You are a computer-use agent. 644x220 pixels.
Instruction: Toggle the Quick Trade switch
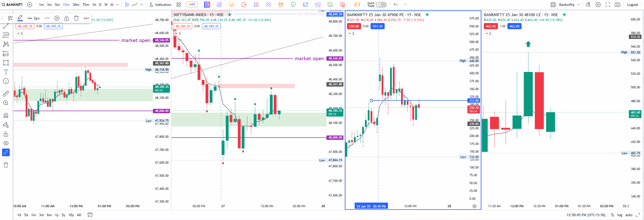click(381, 5)
